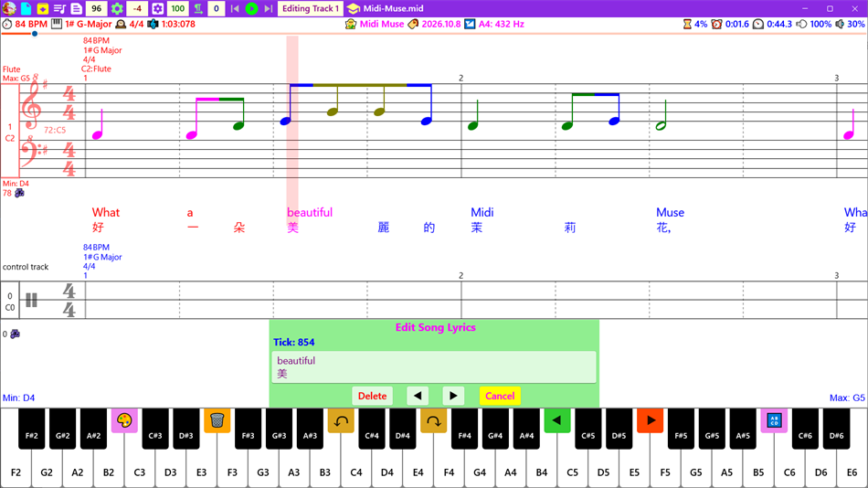The width and height of the screenshot is (868, 488).
Task: Click the purple gear icon beside -4
Action: tap(157, 8)
